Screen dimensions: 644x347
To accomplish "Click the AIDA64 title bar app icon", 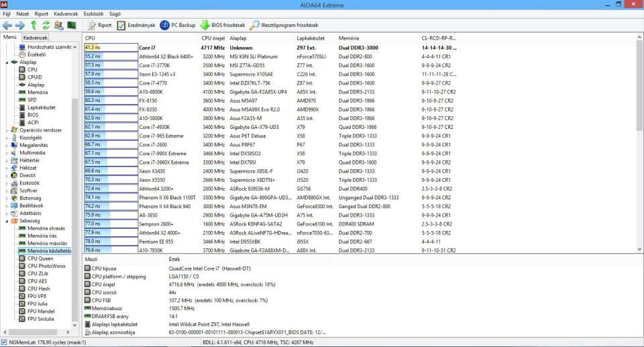I will pyautogui.click(x=4, y=5).
